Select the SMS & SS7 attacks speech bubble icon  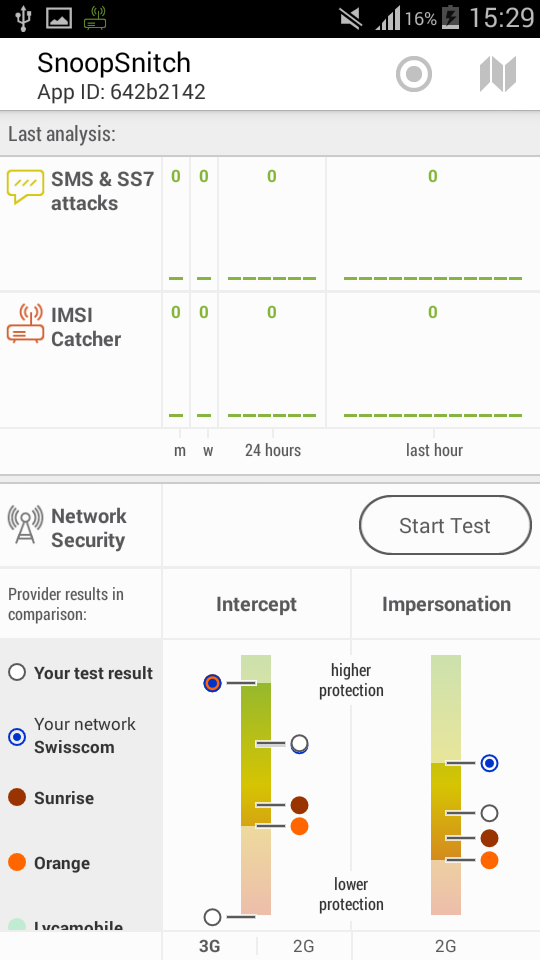pyautogui.click(x=25, y=187)
